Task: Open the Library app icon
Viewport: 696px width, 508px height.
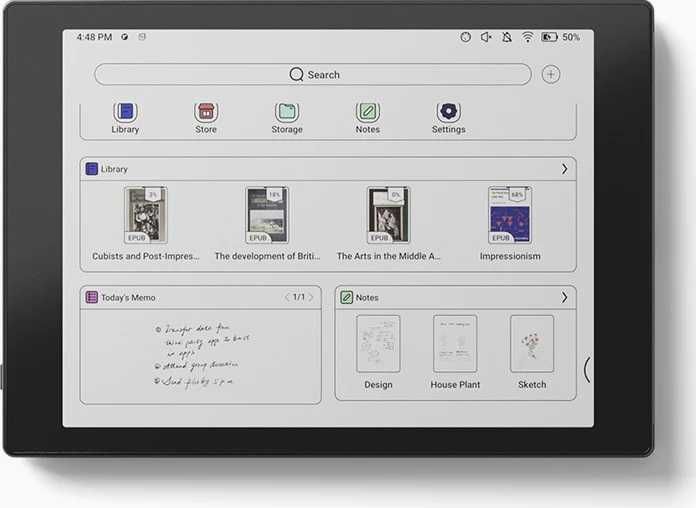Action: (x=125, y=112)
